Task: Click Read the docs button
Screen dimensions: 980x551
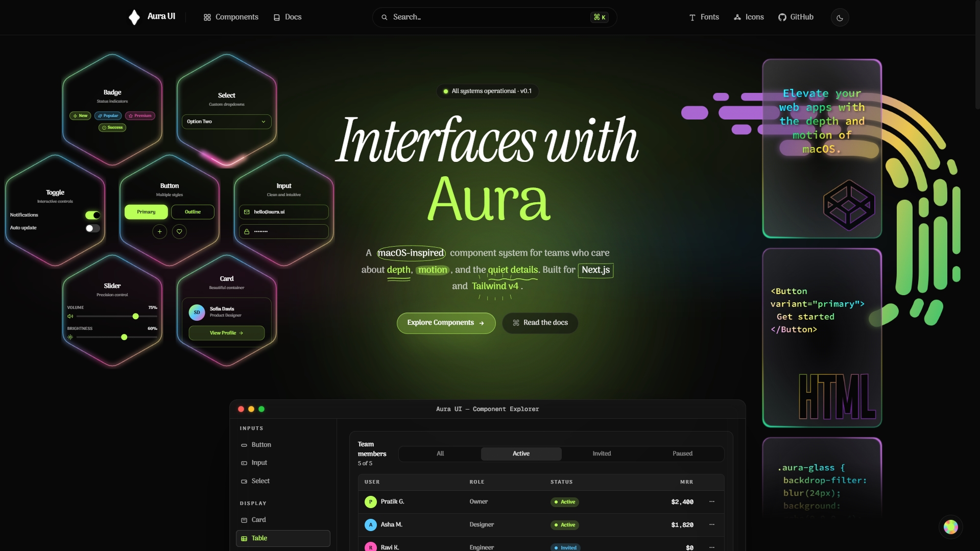Action: pos(540,323)
